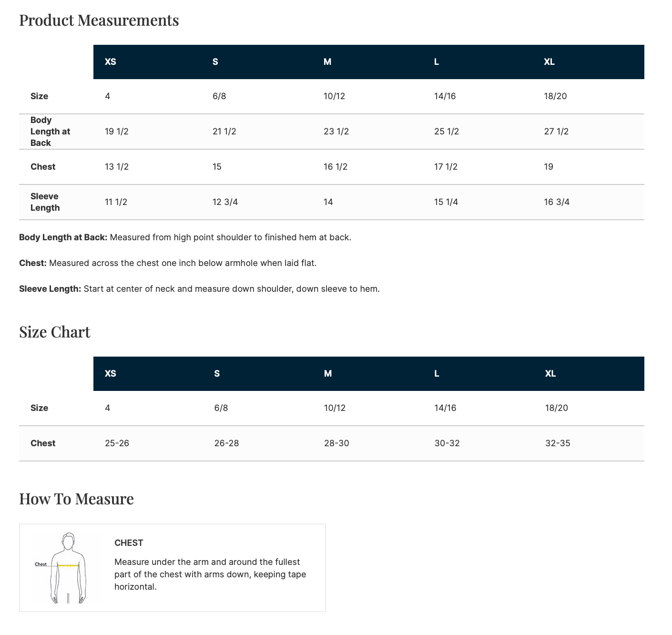Screen dimensions: 672x635
Task: Click the Size Chart heading
Action: tap(54, 332)
